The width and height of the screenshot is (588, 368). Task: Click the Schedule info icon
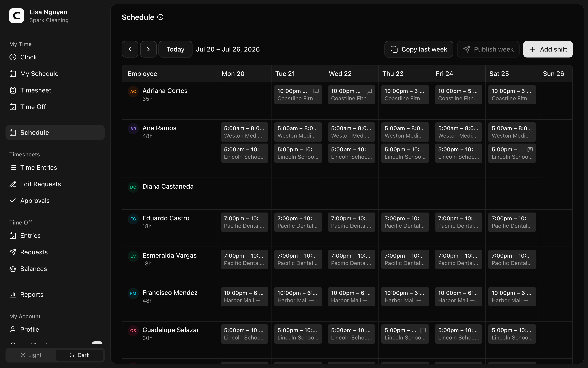160,17
